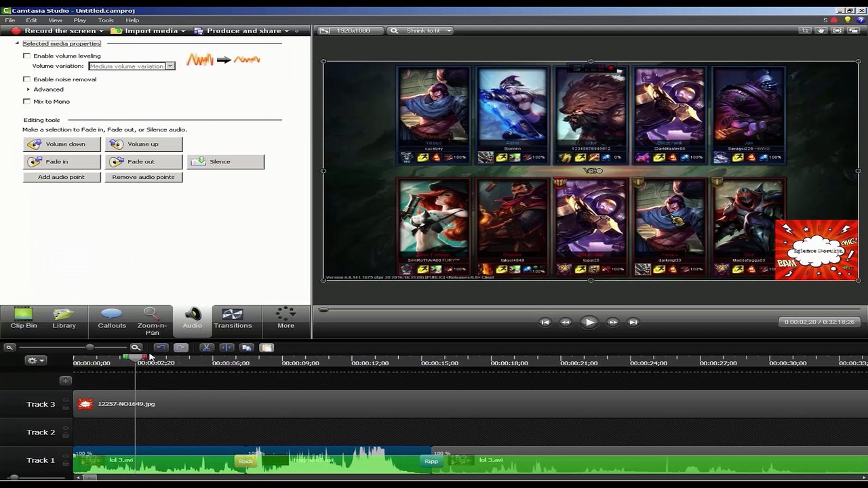Click Remove audio points
This screenshot has width=868, height=488.
click(x=144, y=177)
